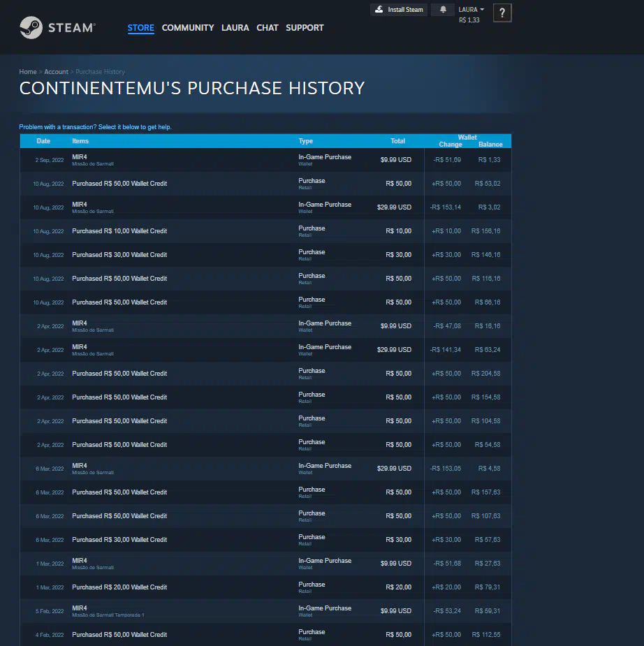Viewport: 644px width, 646px height.
Task: Open the COMMUNITY menu
Action: tap(187, 28)
